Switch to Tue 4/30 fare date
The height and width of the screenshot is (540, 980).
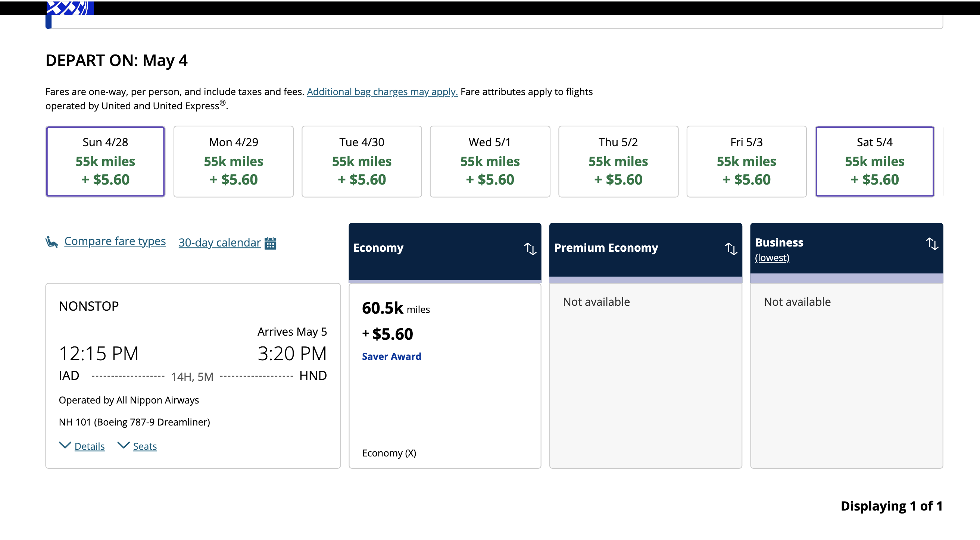pyautogui.click(x=361, y=161)
